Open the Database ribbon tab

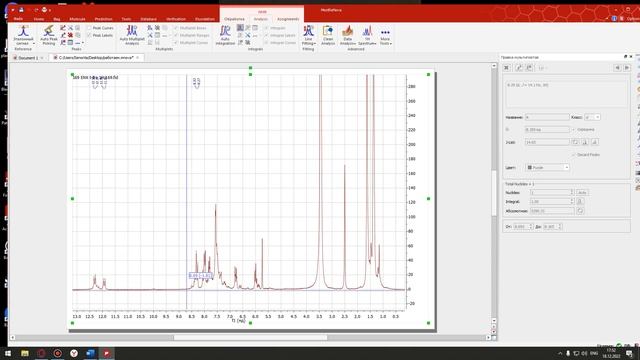point(149,19)
